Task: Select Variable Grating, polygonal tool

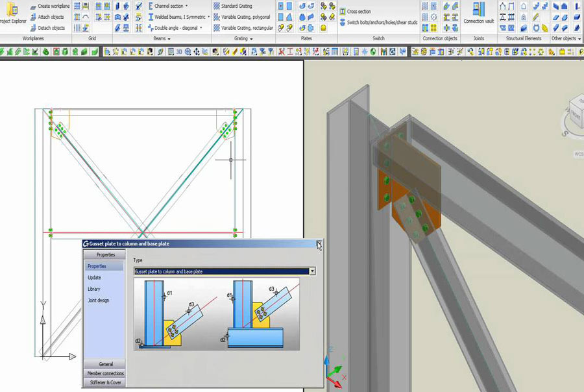Action: (243, 17)
